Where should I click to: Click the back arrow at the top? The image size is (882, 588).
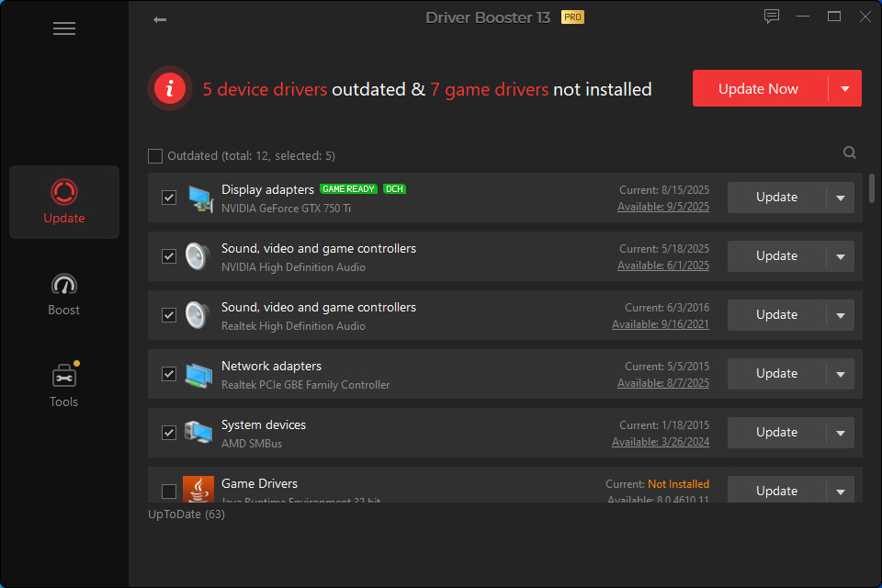tap(160, 18)
